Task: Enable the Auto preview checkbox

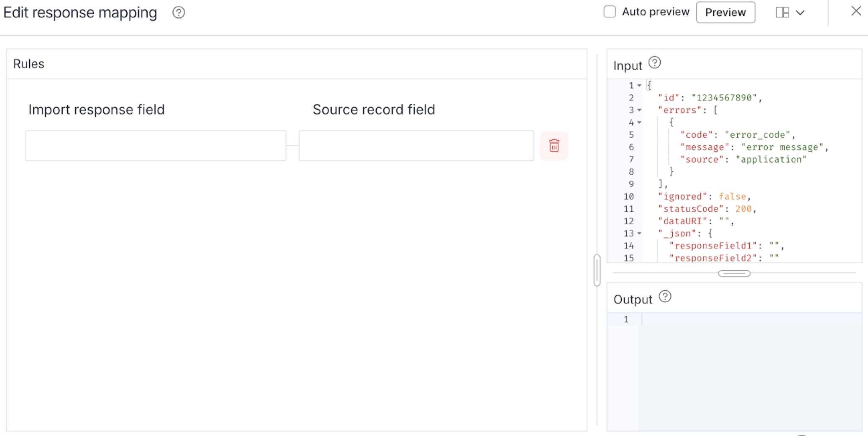Action: 610,12
